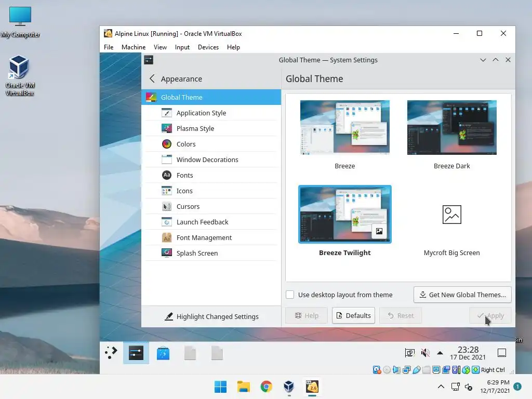Show hidden Windows tray icons chevron
532x399 pixels.
[441, 387]
